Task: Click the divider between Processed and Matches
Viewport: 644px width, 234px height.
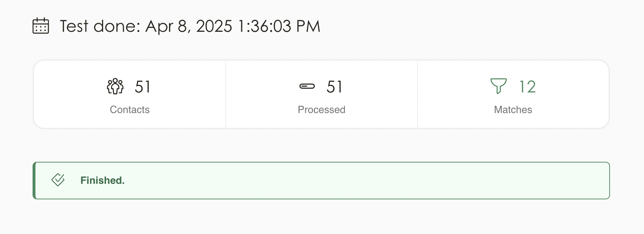Action: pos(418,94)
